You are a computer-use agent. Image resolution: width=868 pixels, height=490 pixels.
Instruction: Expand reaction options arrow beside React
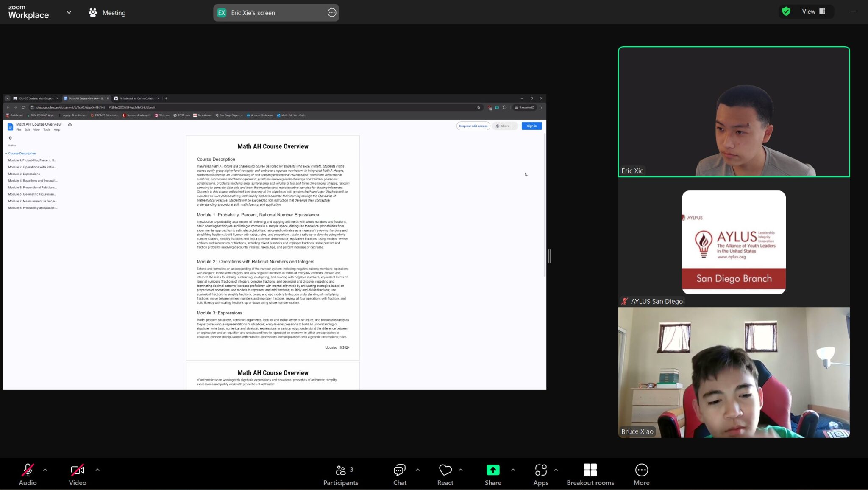tap(461, 470)
